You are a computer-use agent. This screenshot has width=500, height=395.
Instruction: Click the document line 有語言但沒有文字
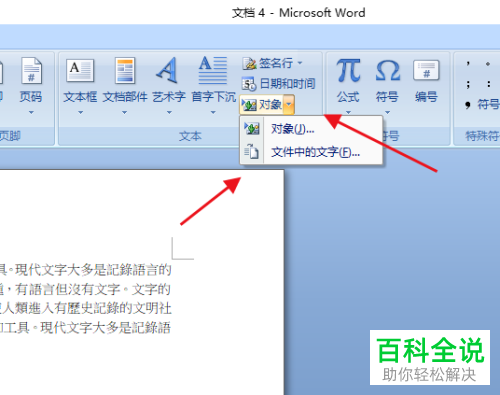tap(68, 289)
